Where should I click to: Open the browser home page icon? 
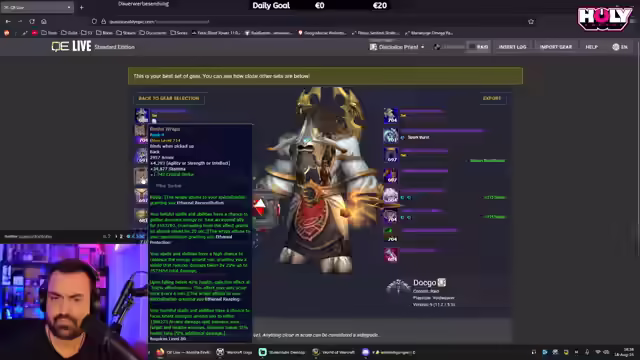click(x=44, y=21)
